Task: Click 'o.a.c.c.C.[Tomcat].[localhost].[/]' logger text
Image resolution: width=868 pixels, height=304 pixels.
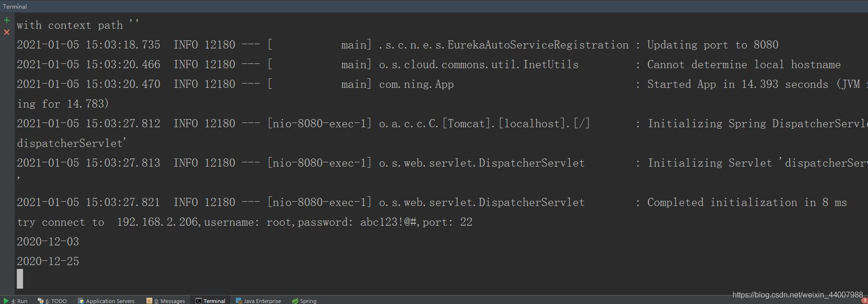Action: pos(484,123)
